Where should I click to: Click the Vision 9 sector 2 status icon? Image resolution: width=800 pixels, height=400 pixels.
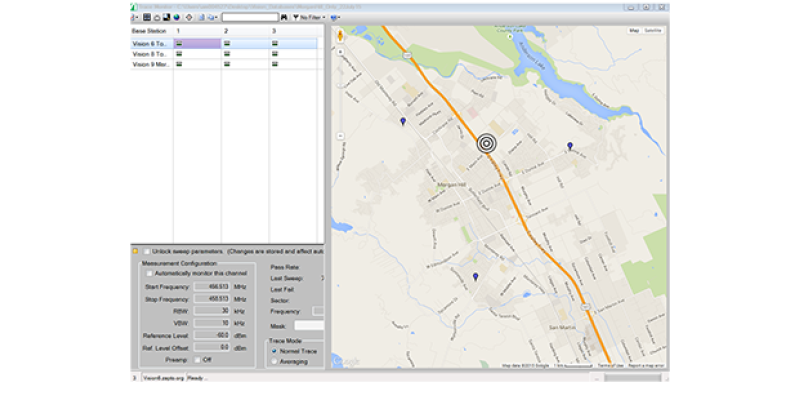(227, 64)
